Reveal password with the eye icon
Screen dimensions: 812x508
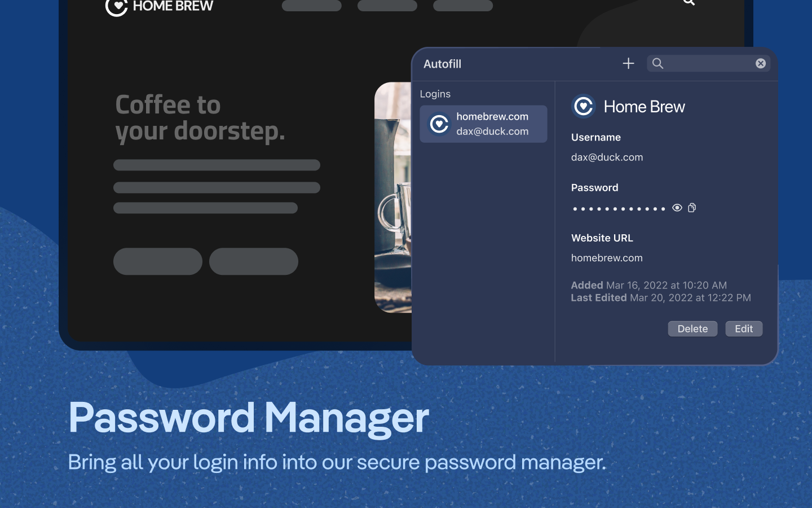pyautogui.click(x=677, y=208)
